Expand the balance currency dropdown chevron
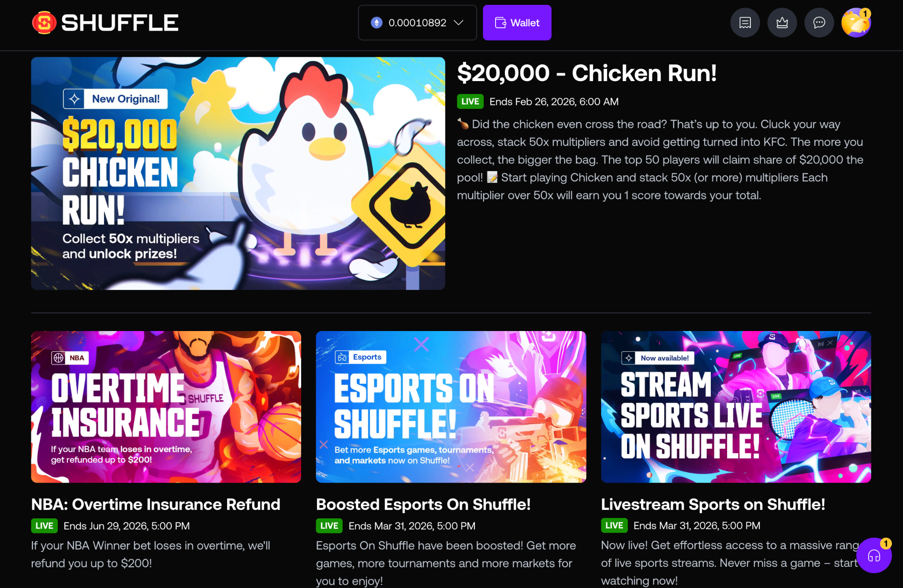Image resolution: width=903 pixels, height=588 pixels. (459, 22)
